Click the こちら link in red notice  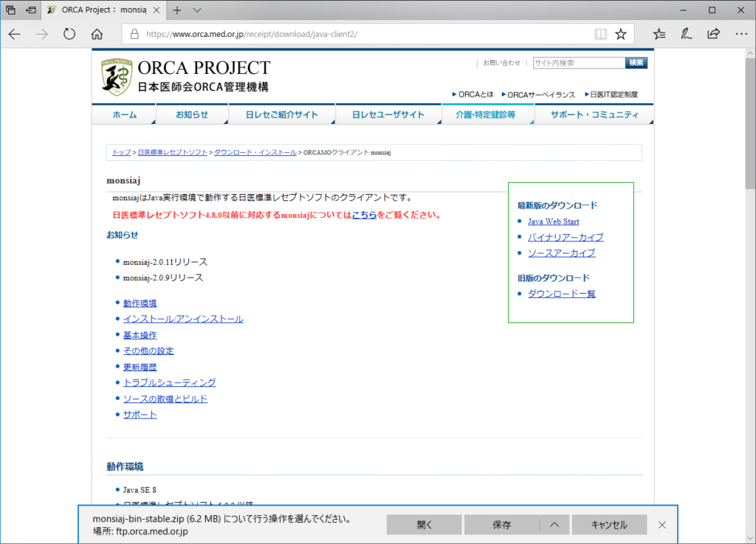point(364,215)
